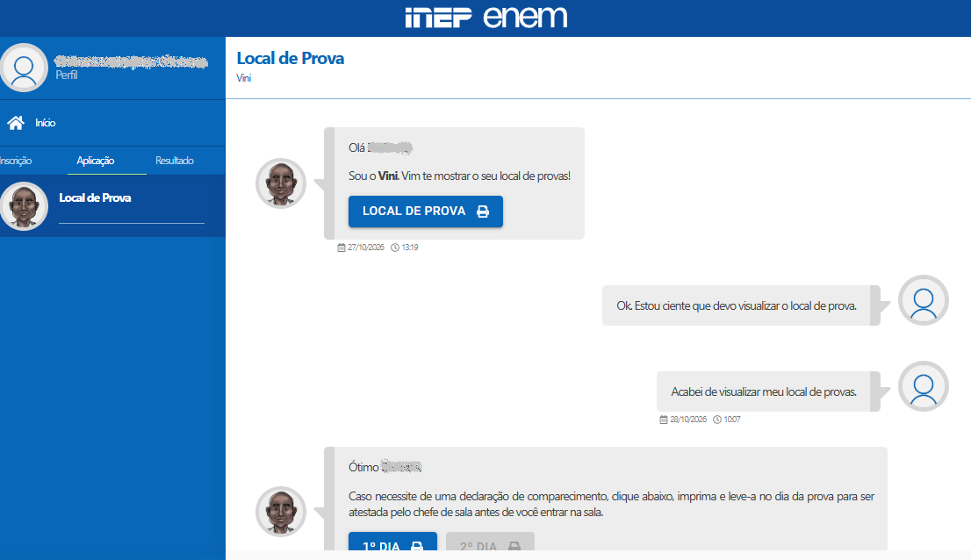Click the user avatar beside 'Acabei de visualizar' message

[x=924, y=386]
